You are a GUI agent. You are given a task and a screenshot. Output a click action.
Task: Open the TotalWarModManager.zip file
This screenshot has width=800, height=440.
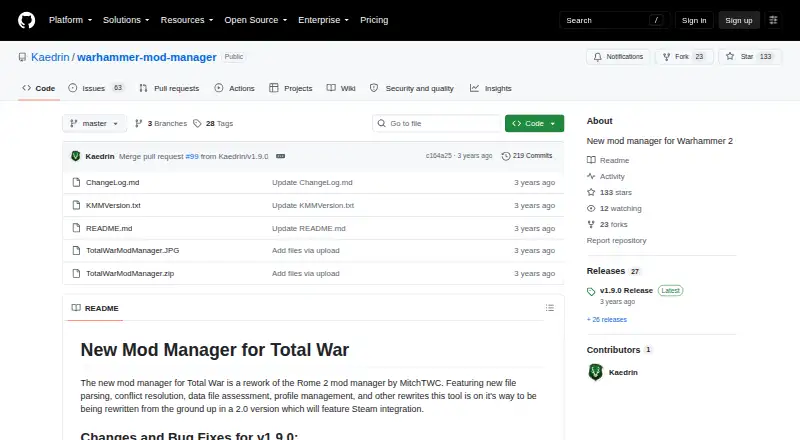pyautogui.click(x=130, y=273)
